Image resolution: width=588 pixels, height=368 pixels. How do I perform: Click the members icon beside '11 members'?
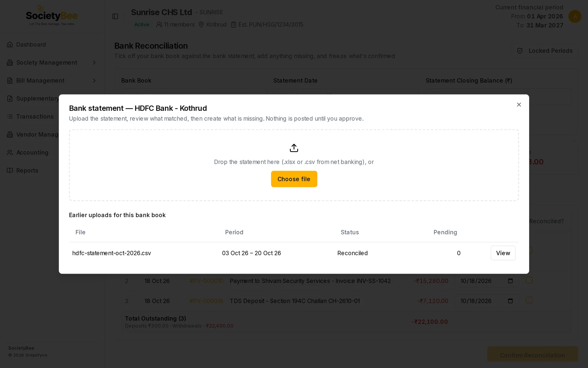[x=159, y=25]
